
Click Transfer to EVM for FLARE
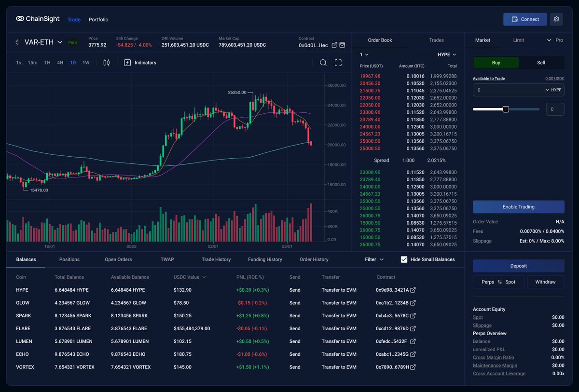pos(339,328)
